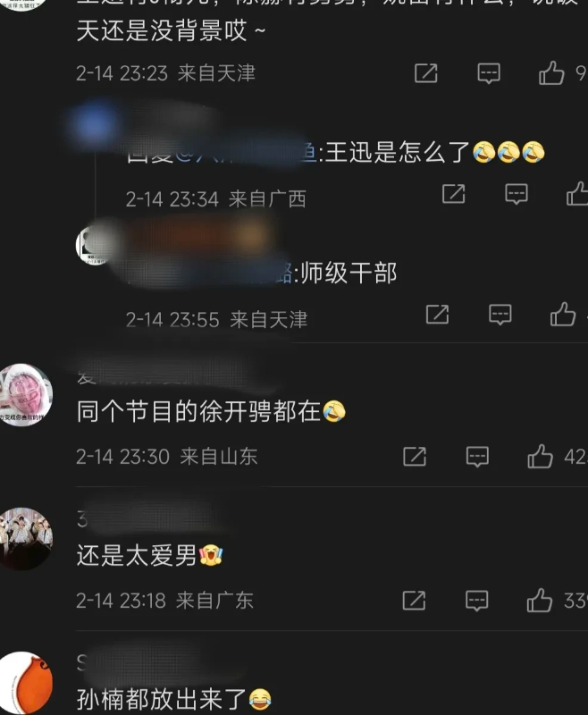Image resolution: width=588 pixels, height=715 pixels.
Task: Share the 师级干部 reply
Action: (x=437, y=315)
